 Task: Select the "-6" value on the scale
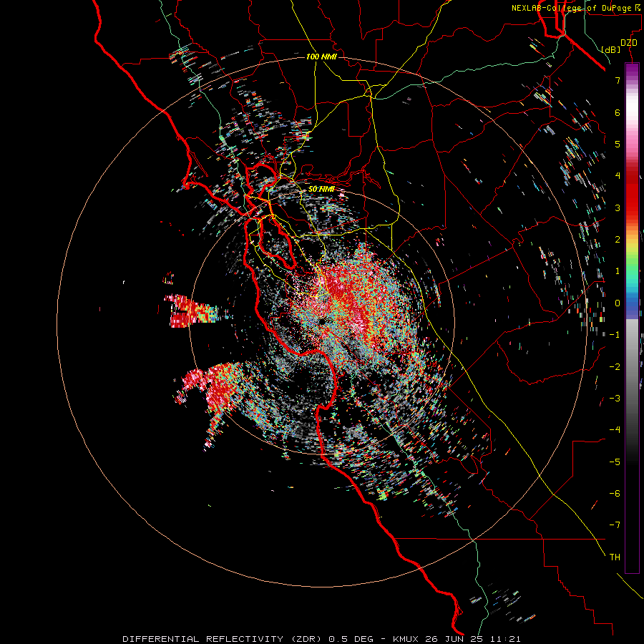point(615,494)
